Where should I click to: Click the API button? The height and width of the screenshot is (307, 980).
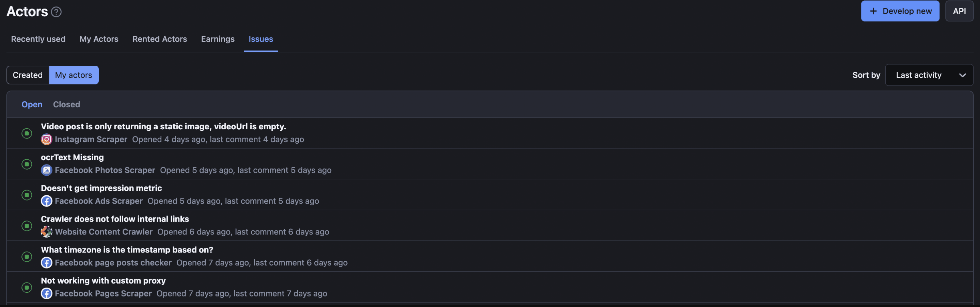pos(959,11)
